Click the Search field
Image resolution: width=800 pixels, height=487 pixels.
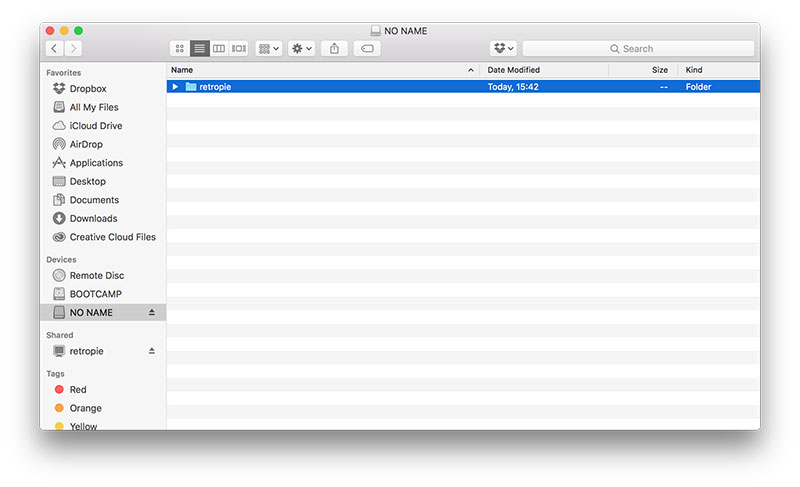pos(638,48)
